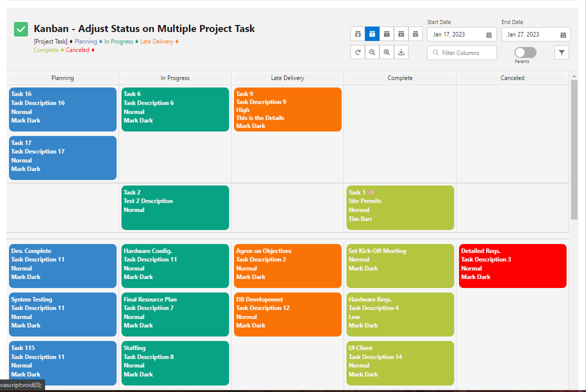The height and width of the screenshot is (392, 586).
Task: Toggle the Complete legend filter
Action: pyautogui.click(x=46, y=50)
